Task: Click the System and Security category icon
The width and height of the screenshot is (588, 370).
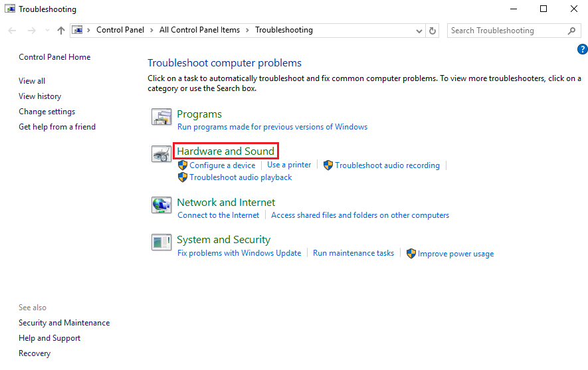Action: (x=161, y=242)
